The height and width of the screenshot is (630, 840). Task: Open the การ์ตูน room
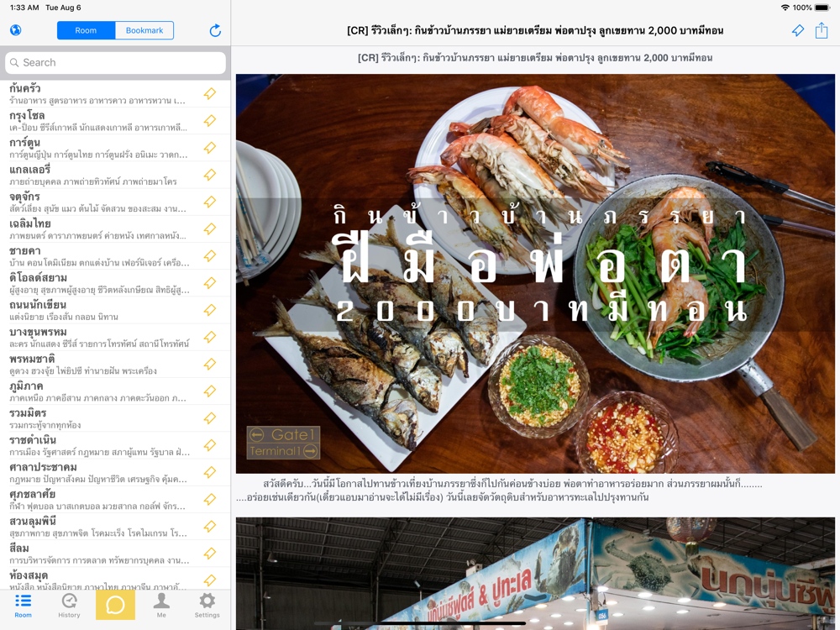(115, 148)
